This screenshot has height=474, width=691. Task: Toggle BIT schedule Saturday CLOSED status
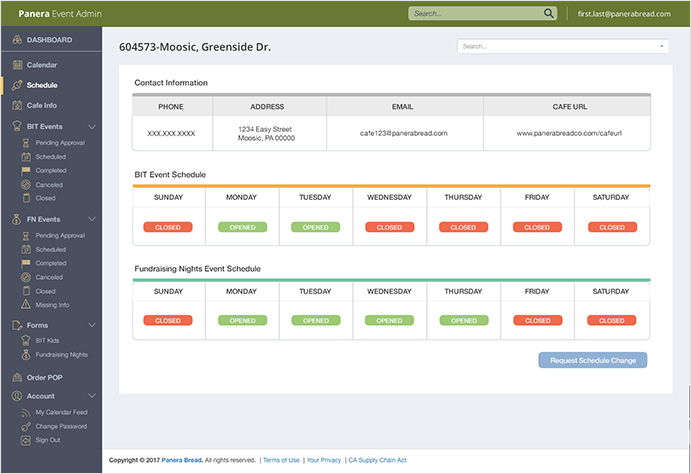[613, 227]
